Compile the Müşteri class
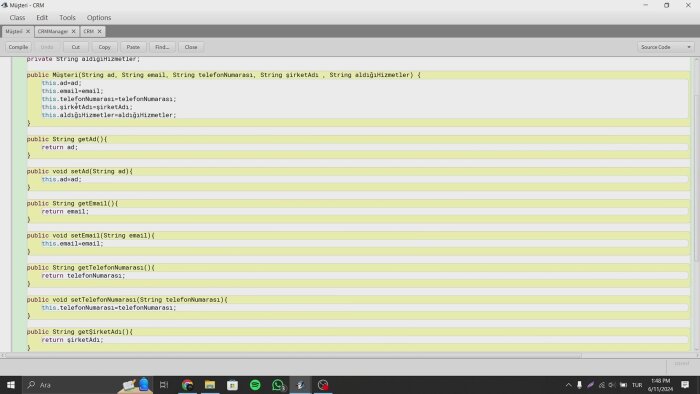Viewport: 700px width, 394px height. [x=18, y=47]
